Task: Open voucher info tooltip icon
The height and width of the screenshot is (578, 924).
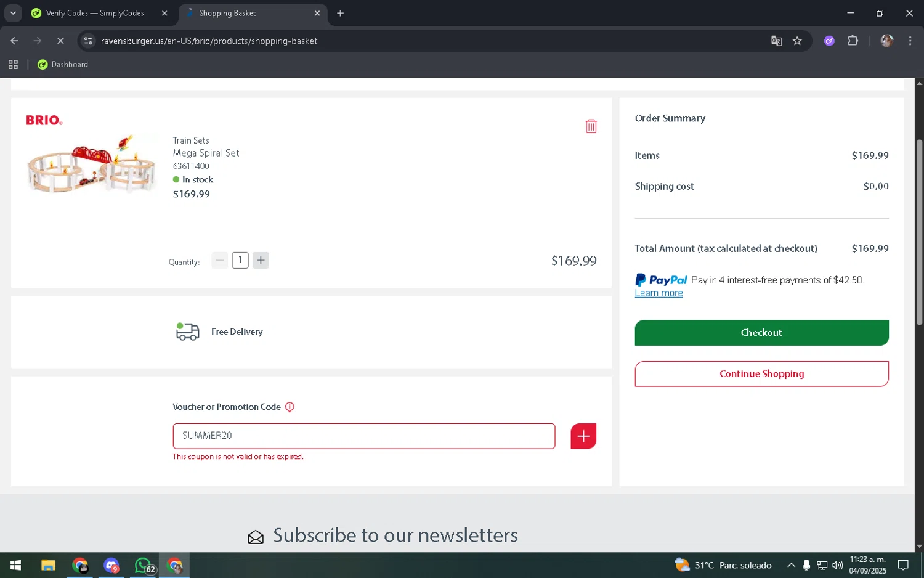Action: point(290,407)
